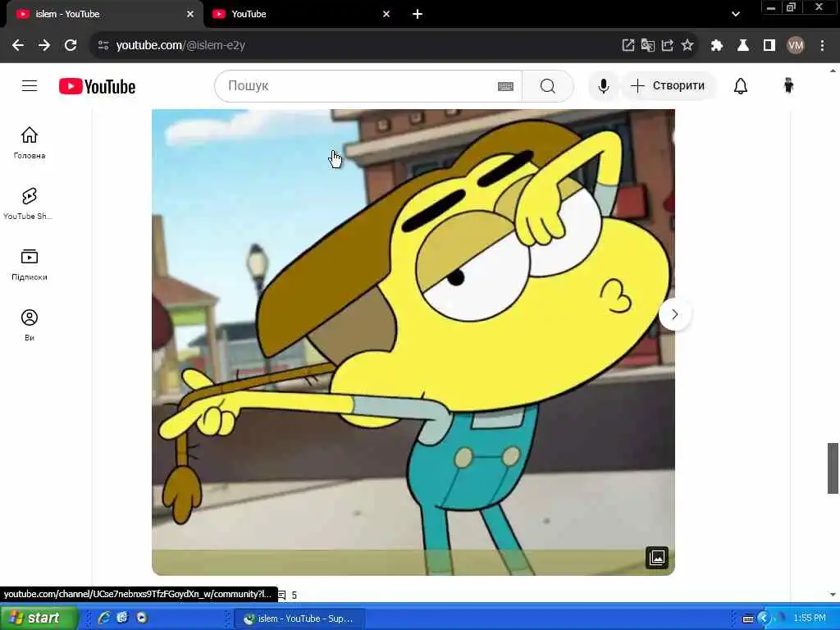Go back in browser history
This screenshot has height=630, width=840.
[18, 45]
